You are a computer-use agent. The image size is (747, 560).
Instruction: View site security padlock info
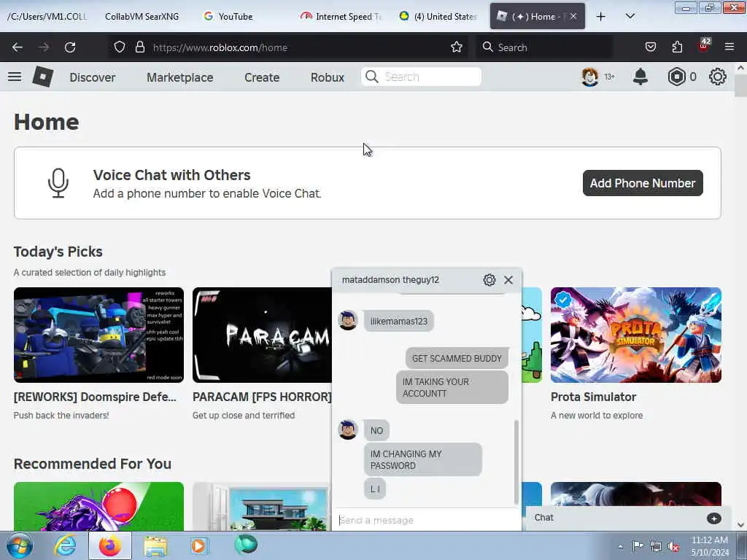[x=139, y=47]
